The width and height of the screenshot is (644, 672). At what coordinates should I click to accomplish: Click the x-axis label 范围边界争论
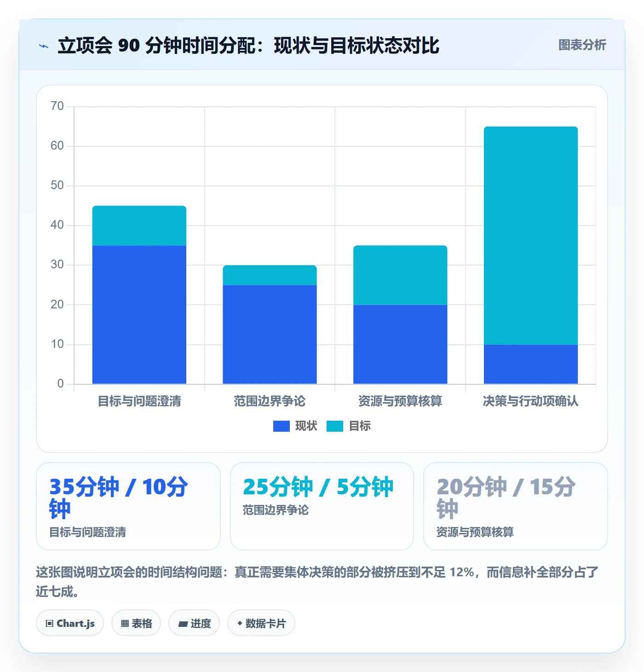pyautogui.click(x=270, y=401)
